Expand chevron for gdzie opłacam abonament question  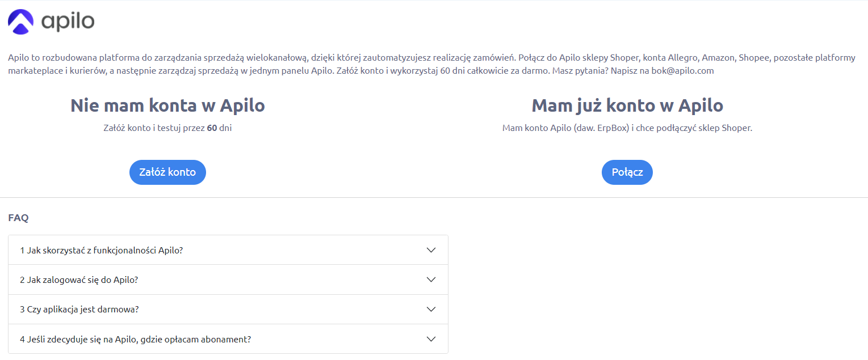tap(431, 339)
